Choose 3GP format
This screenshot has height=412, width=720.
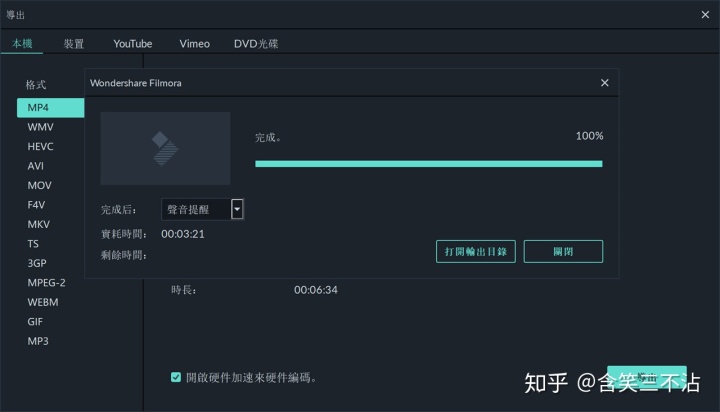click(x=37, y=263)
